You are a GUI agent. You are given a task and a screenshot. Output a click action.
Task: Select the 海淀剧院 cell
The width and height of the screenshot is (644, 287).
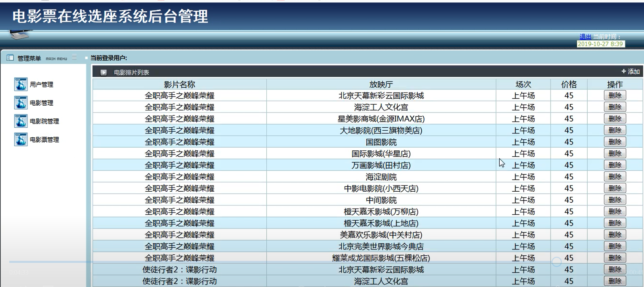click(381, 177)
